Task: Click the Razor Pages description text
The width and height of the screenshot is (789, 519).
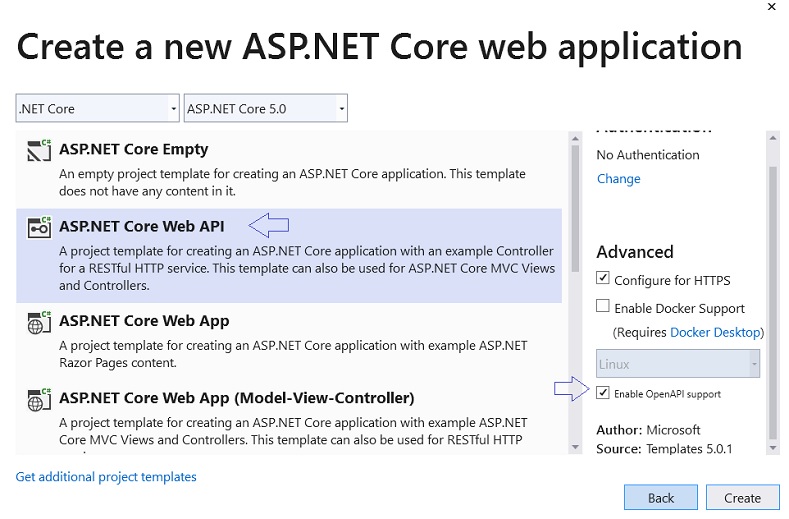Action: 293,354
